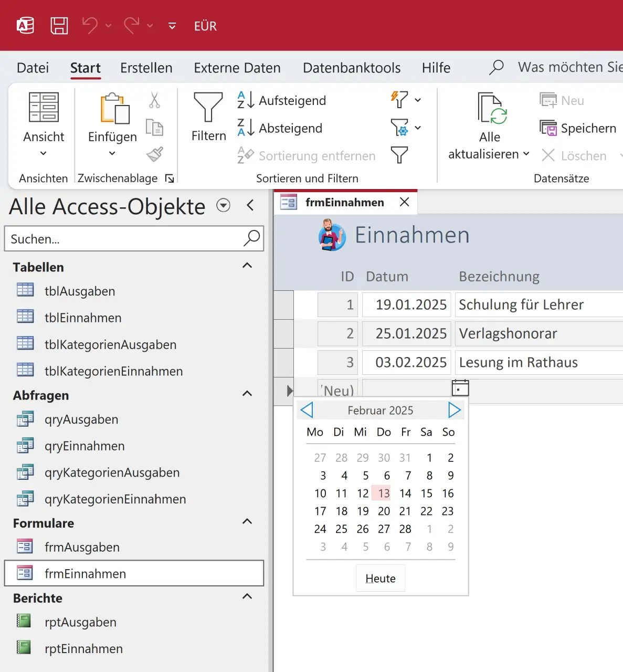Toggle filter funnel icon below Erweitert
This screenshot has width=623, height=672.
click(x=399, y=155)
